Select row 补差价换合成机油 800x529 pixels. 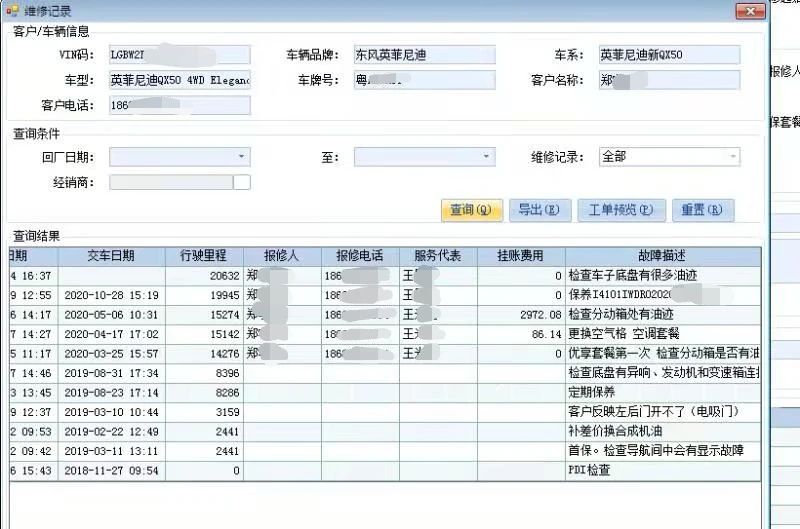(385, 432)
